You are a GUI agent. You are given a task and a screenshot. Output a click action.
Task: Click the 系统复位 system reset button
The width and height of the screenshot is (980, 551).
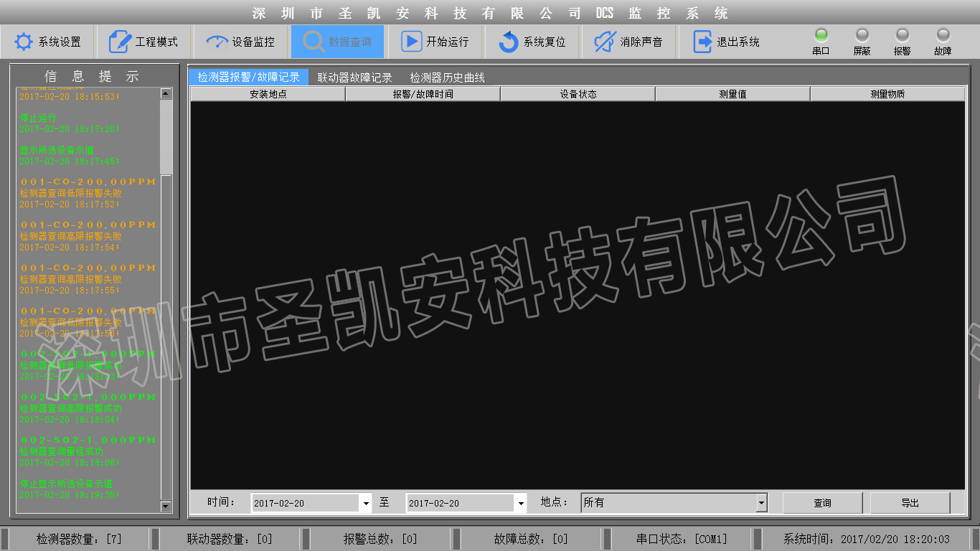(532, 42)
